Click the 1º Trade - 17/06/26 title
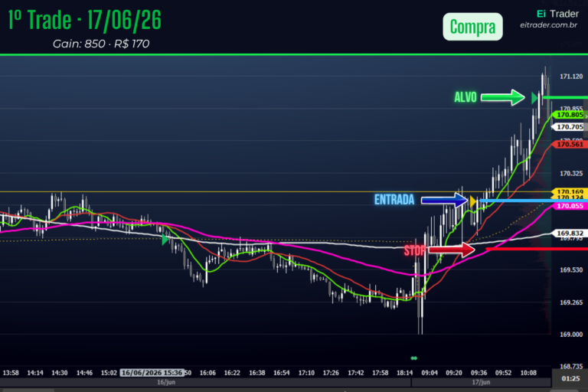This screenshot has height=392, width=588. pos(85,20)
